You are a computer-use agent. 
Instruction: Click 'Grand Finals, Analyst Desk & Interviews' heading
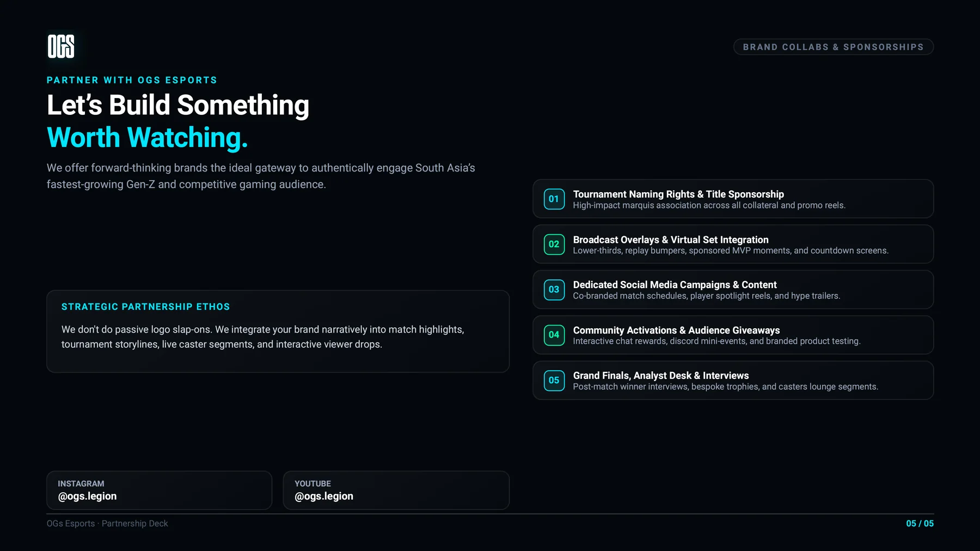coord(660,376)
